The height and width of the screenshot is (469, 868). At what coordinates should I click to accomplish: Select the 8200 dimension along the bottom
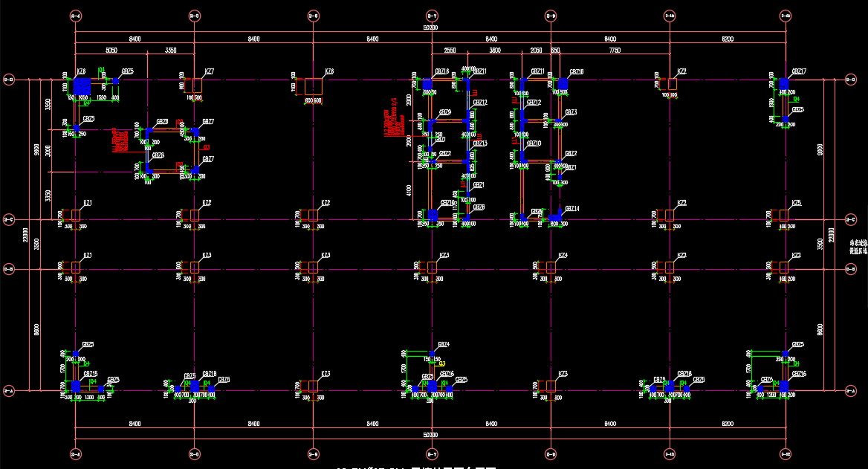728,424
